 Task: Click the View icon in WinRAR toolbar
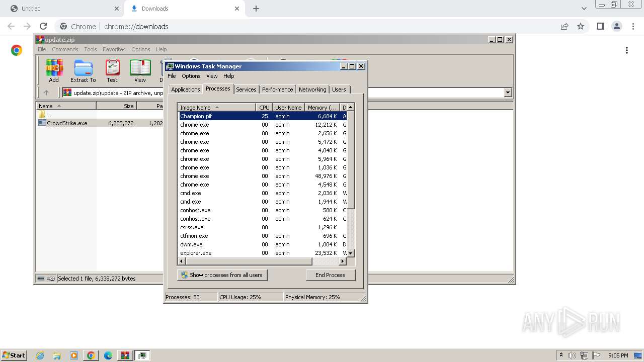click(x=140, y=71)
